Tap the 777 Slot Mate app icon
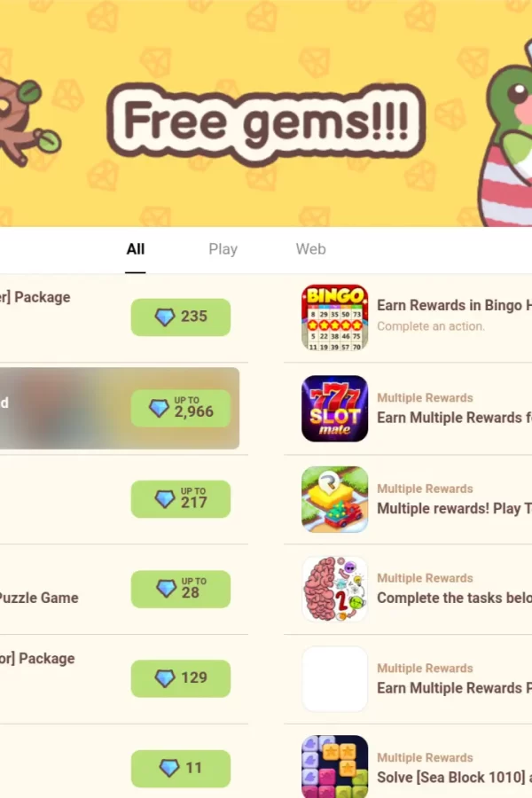Image resolution: width=532 pixels, height=798 pixels. click(334, 408)
